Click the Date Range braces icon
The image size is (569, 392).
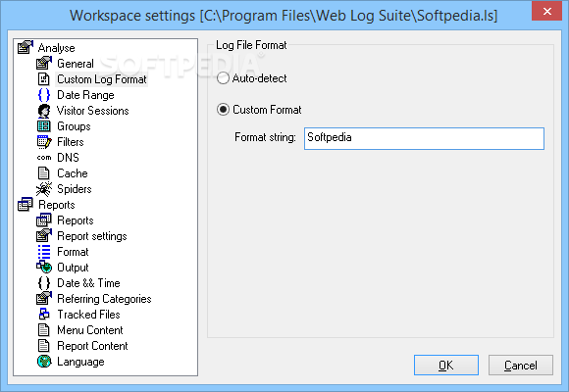44,95
